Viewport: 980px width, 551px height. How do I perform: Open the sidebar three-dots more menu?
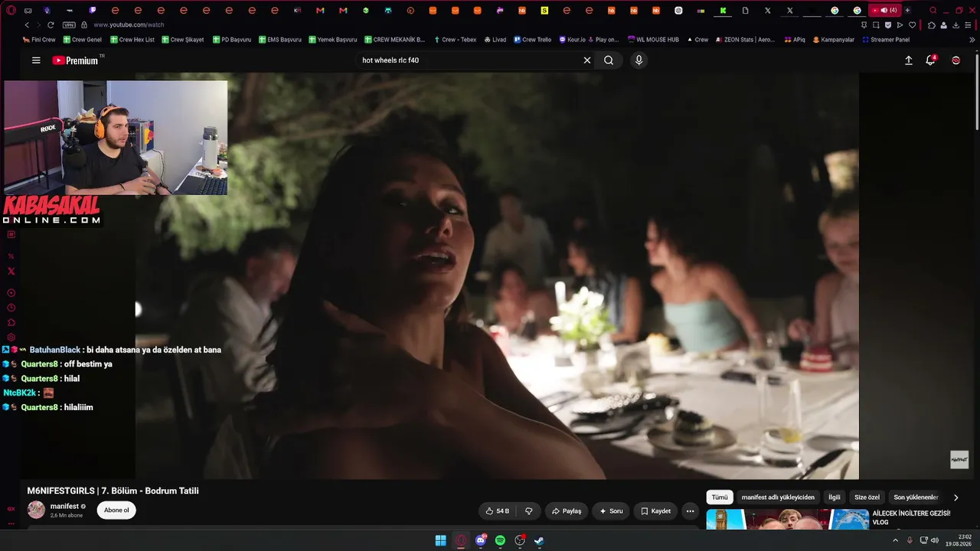pyautogui.click(x=11, y=524)
